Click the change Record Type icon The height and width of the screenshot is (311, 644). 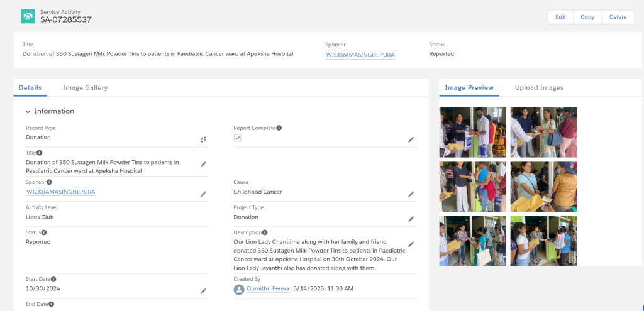pos(203,139)
